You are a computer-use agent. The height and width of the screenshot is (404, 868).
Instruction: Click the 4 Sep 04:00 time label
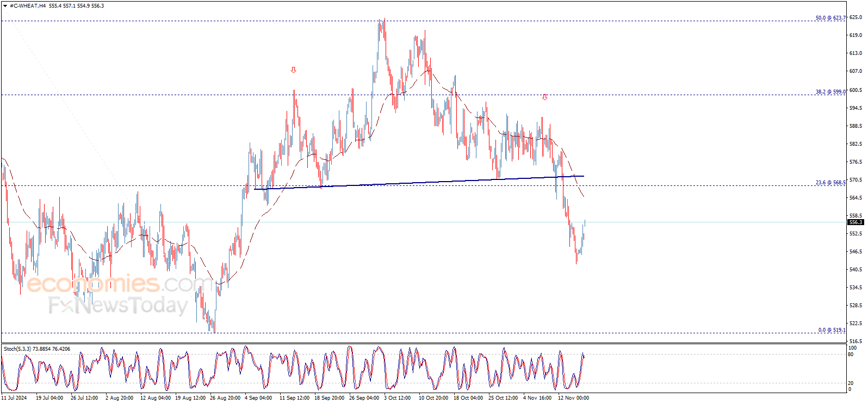pyautogui.click(x=258, y=398)
